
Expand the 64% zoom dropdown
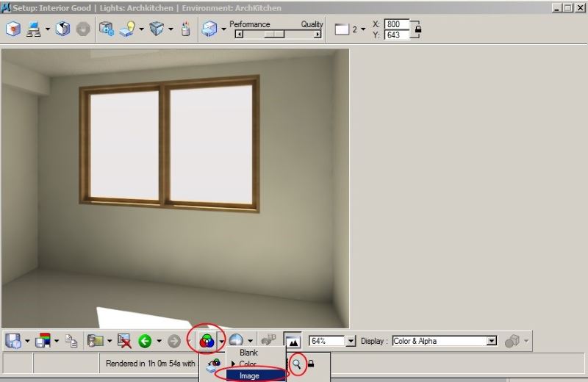pos(351,341)
